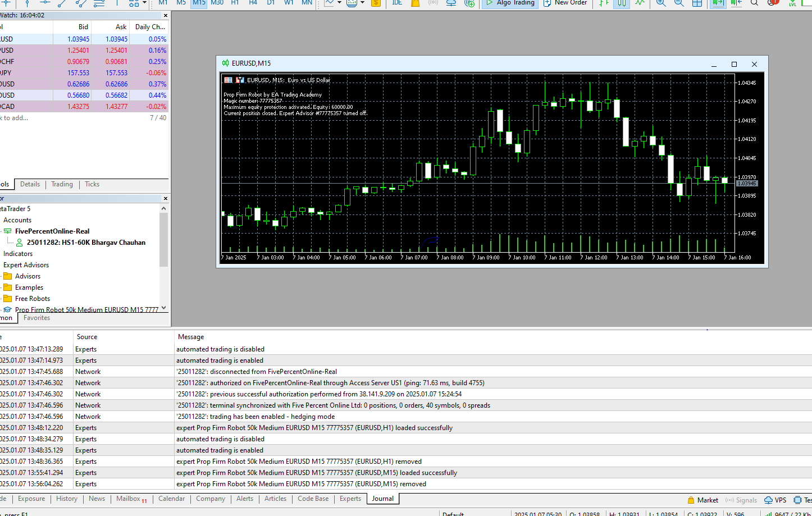Toggle candlestick chart mode

[622, 3]
